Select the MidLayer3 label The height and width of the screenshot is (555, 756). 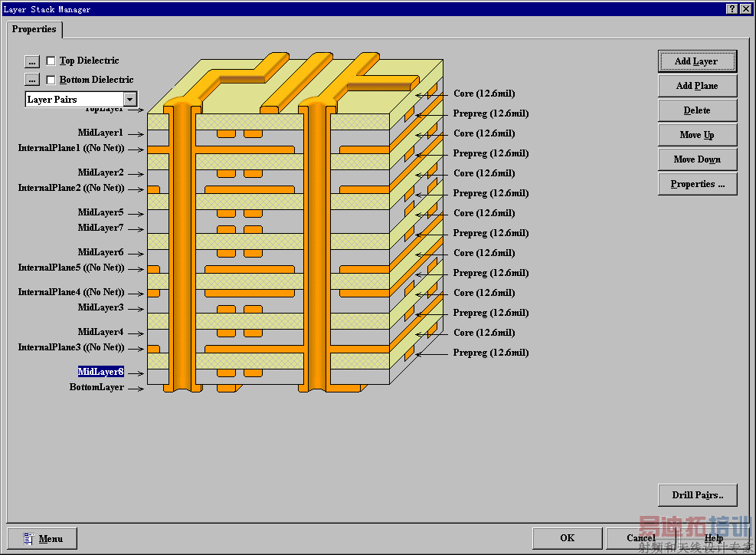coord(100,307)
